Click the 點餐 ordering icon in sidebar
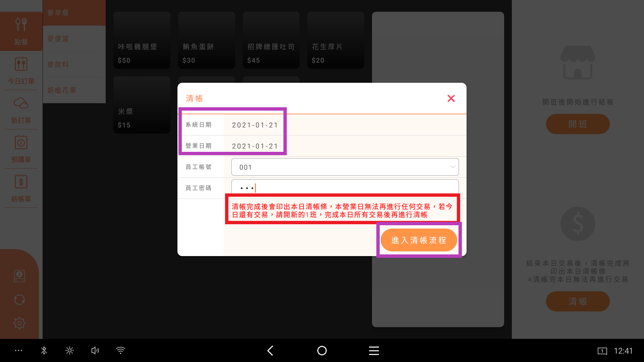 [x=21, y=31]
